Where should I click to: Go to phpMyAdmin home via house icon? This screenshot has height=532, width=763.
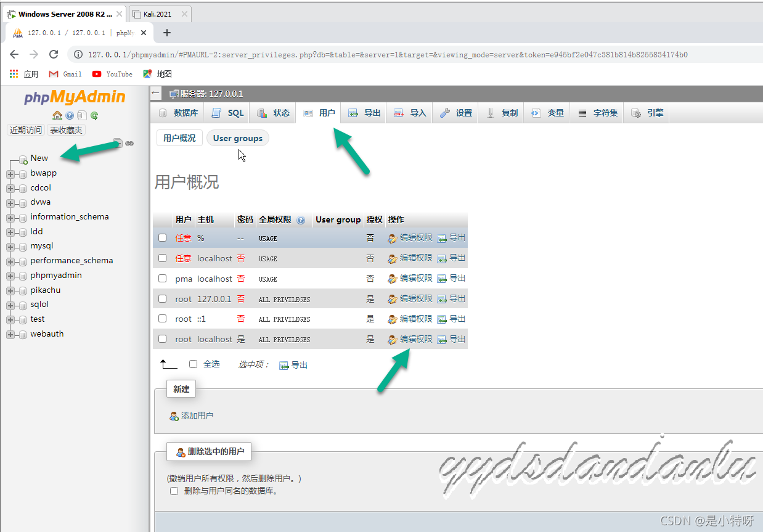(57, 115)
